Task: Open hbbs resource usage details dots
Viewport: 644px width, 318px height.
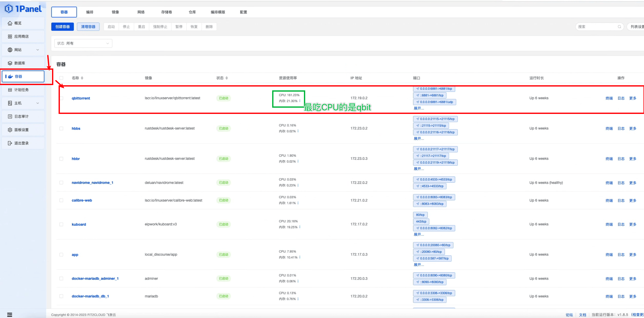Action: tap(298, 131)
